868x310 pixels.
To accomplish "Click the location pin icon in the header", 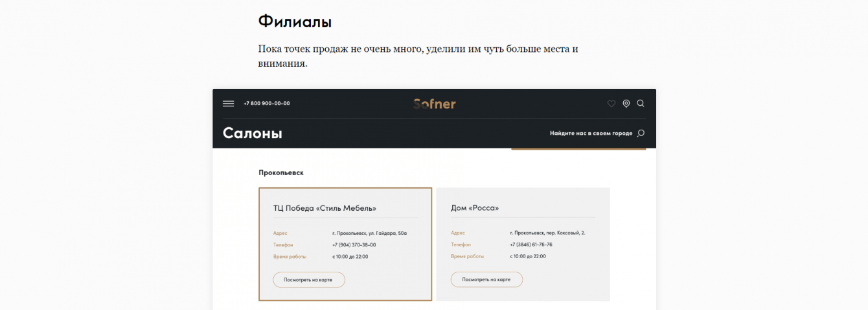I will 626,104.
